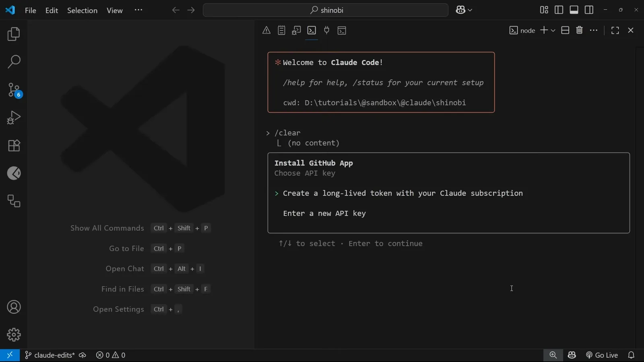644x362 pixels.
Task: Select Create a long-lived token option
Action: [x=403, y=193]
